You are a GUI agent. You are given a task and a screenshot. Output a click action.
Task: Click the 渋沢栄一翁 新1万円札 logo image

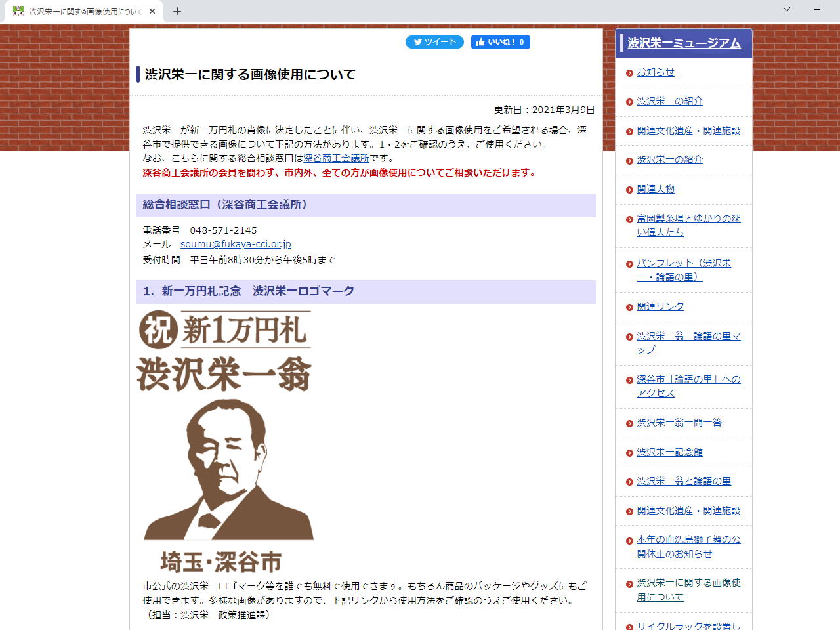coord(224,441)
